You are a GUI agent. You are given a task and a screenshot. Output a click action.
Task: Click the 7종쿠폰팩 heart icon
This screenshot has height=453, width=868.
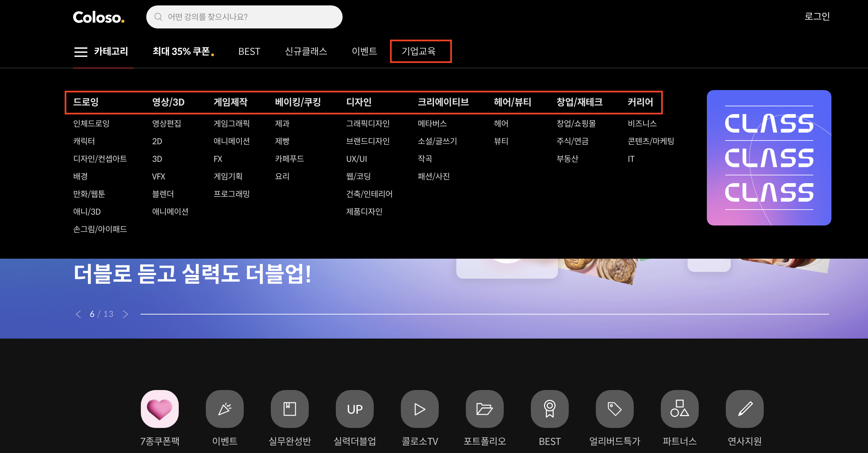pyautogui.click(x=159, y=409)
